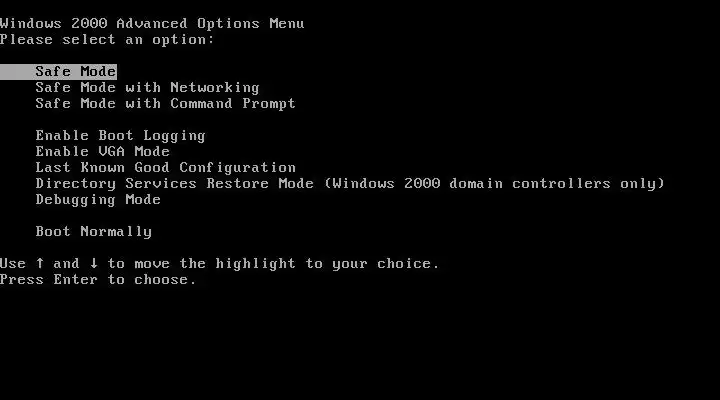Pick Last Known Good Configuration

click(166, 168)
